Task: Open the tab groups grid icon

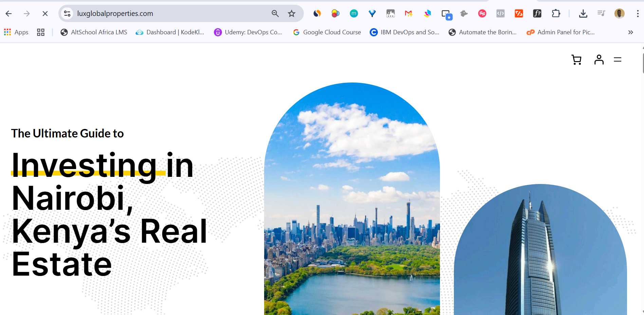Action: [41, 32]
